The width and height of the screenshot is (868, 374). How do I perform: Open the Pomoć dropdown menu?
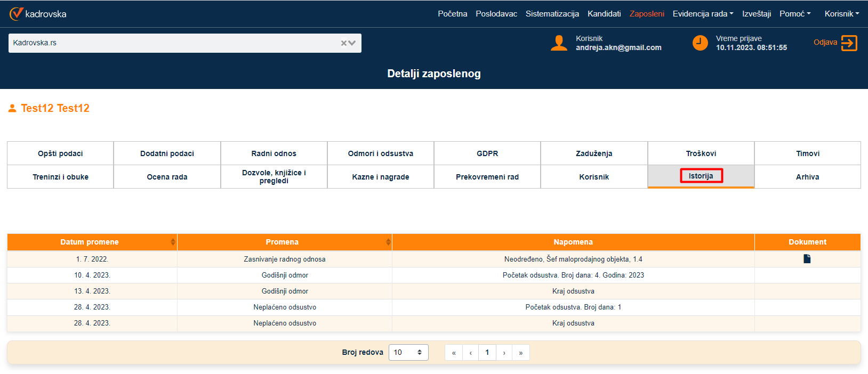(794, 14)
